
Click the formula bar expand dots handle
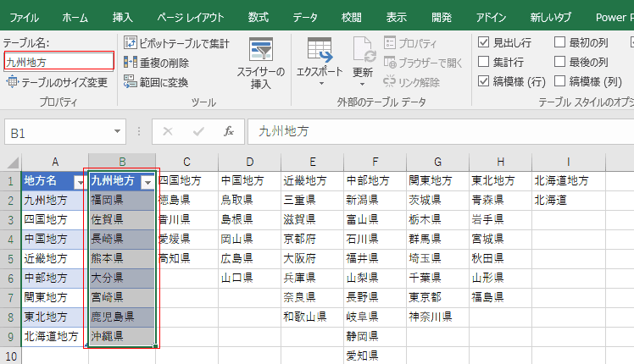(x=139, y=131)
